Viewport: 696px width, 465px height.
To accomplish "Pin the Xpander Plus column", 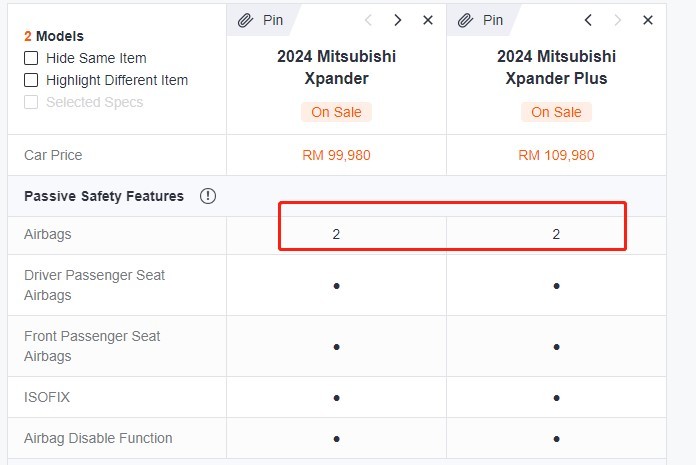I will (481, 20).
